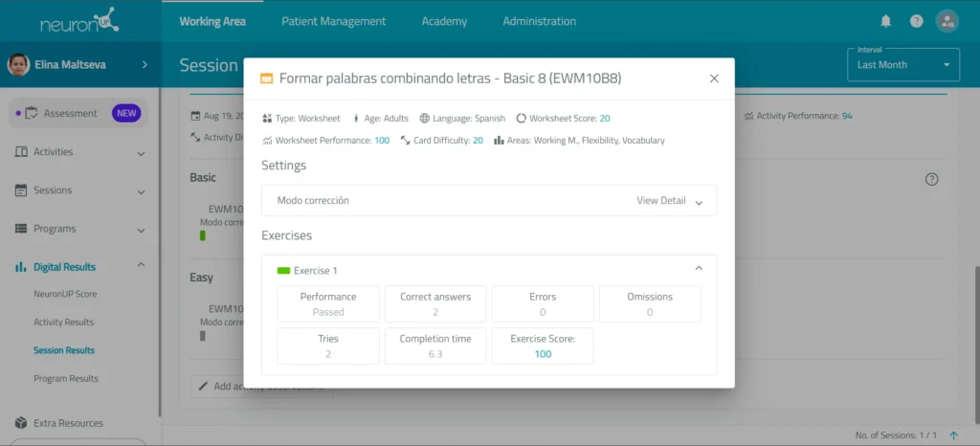Collapse the Digital Results sidebar menu
Image resolution: width=980 pixels, height=446 pixels.
point(141,265)
